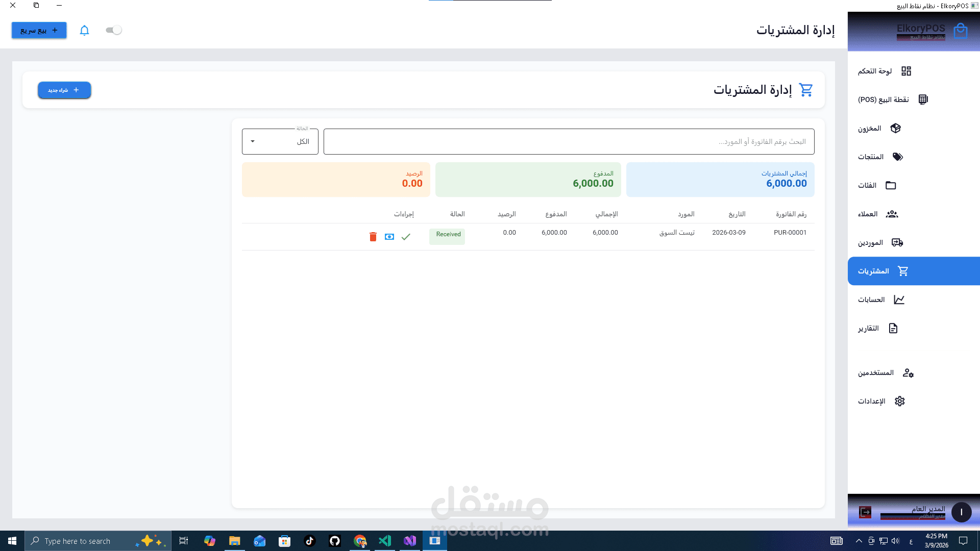Click the quick sale button
Image resolution: width=980 pixels, height=551 pixels.
click(x=39, y=30)
